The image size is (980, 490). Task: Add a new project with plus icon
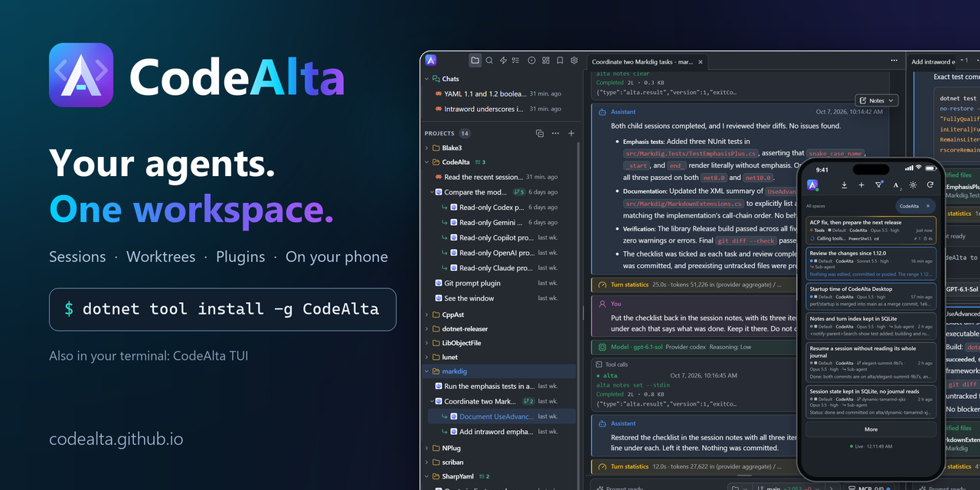pyautogui.click(x=571, y=133)
